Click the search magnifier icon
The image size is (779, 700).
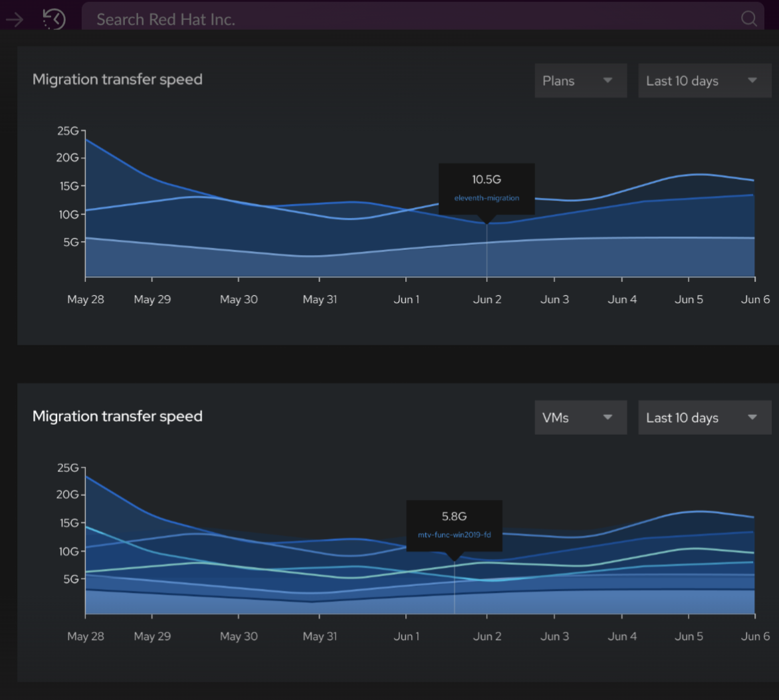pos(748,19)
